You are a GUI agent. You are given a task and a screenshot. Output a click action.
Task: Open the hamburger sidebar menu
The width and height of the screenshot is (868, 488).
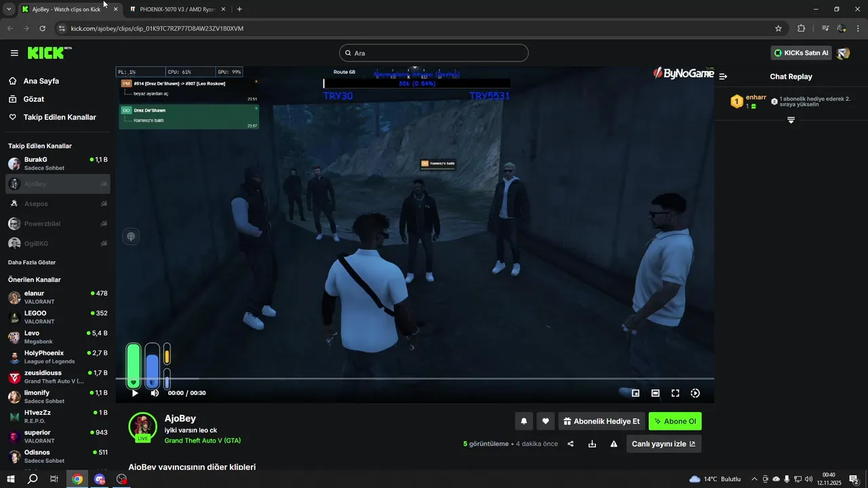14,53
